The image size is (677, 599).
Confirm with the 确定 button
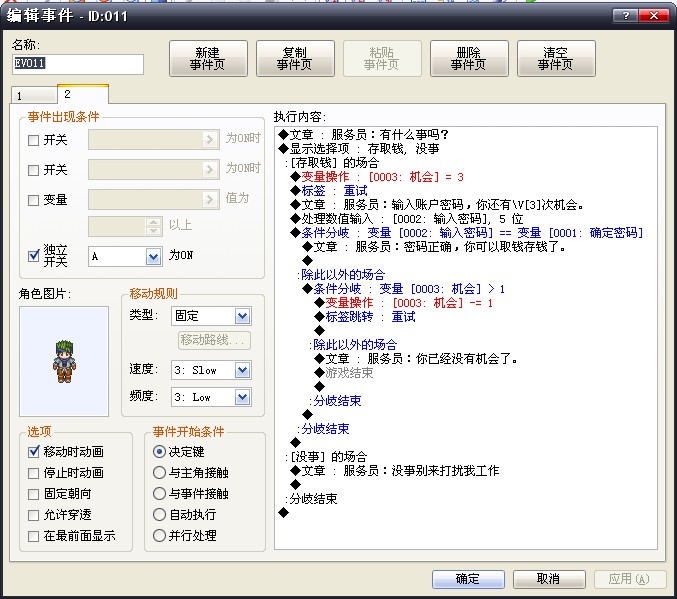(x=468, y=579)
